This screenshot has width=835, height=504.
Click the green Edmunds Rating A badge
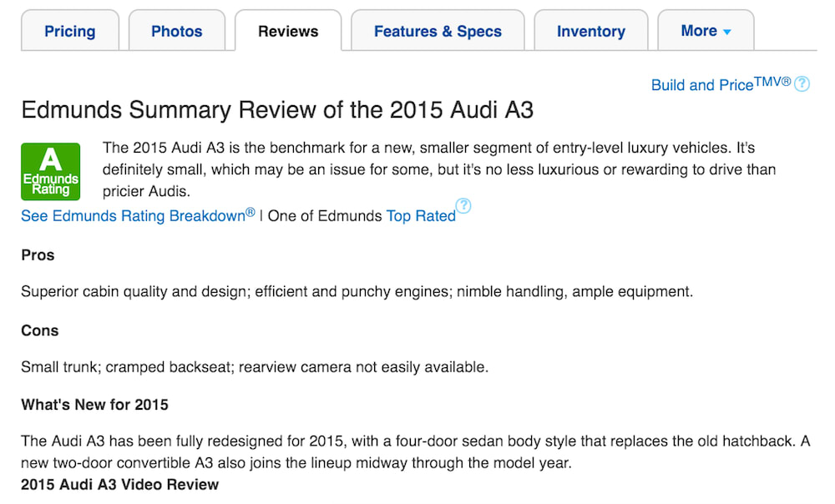tap(51, 171)
